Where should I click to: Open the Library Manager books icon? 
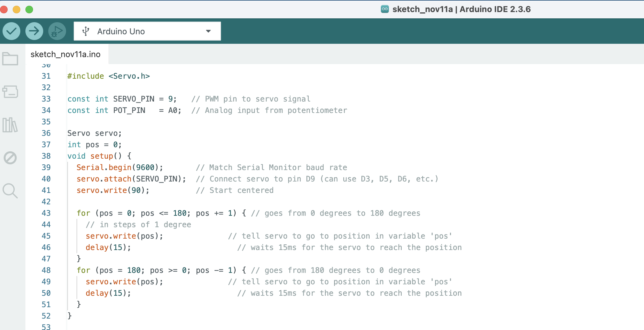click(10, 125)
